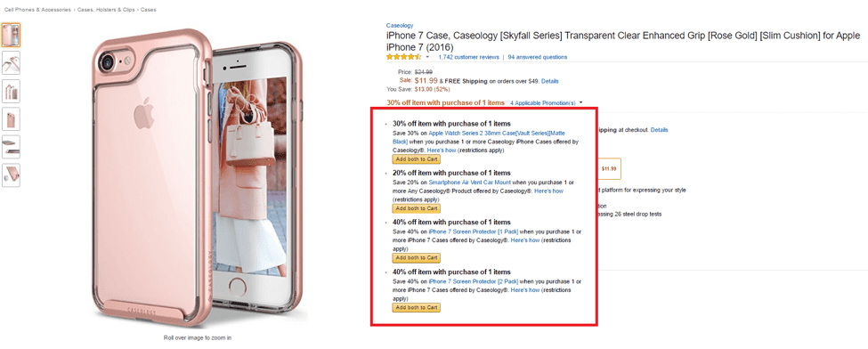Screen dimensions: 868x349
Task: Select the fourth product thumbnail image
Action: coord(11,119)
